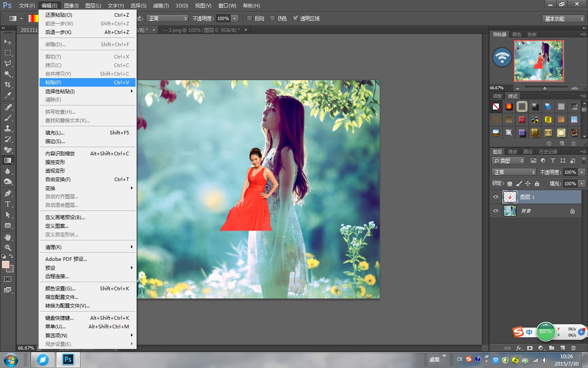Screen dimensions: 588x368
Task: Click the delete layer trash icon
Action: [x=573, y=348]
